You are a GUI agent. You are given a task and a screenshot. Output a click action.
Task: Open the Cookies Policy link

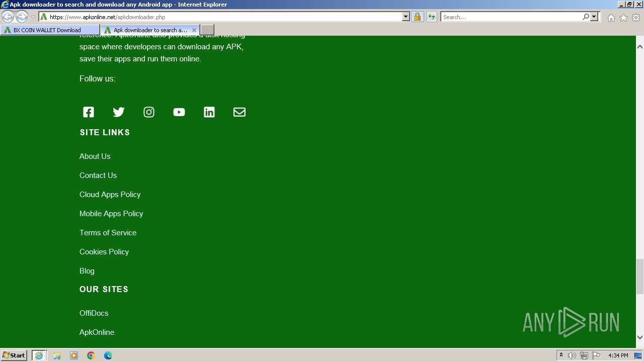(x=104, y=252)
